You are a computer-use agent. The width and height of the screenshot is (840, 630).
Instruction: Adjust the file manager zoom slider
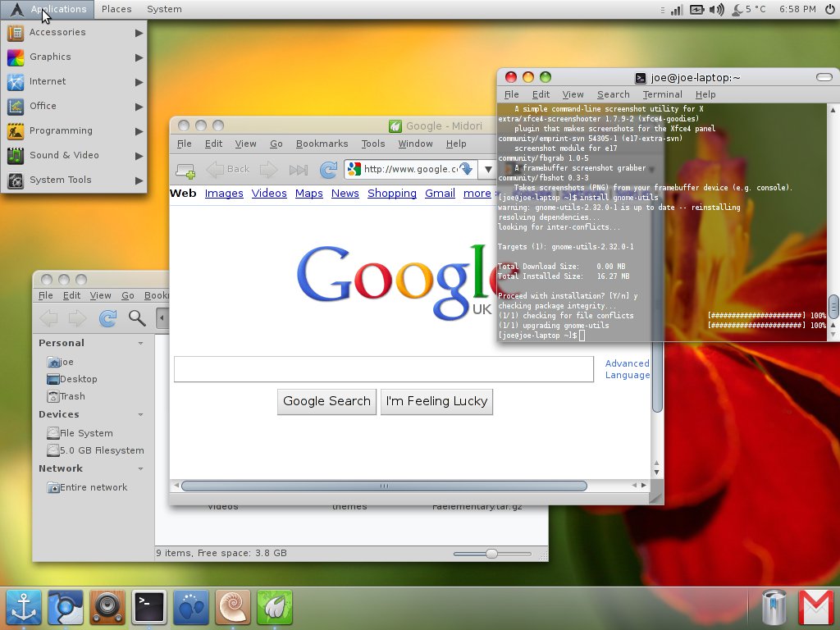[x=492, y=554]
